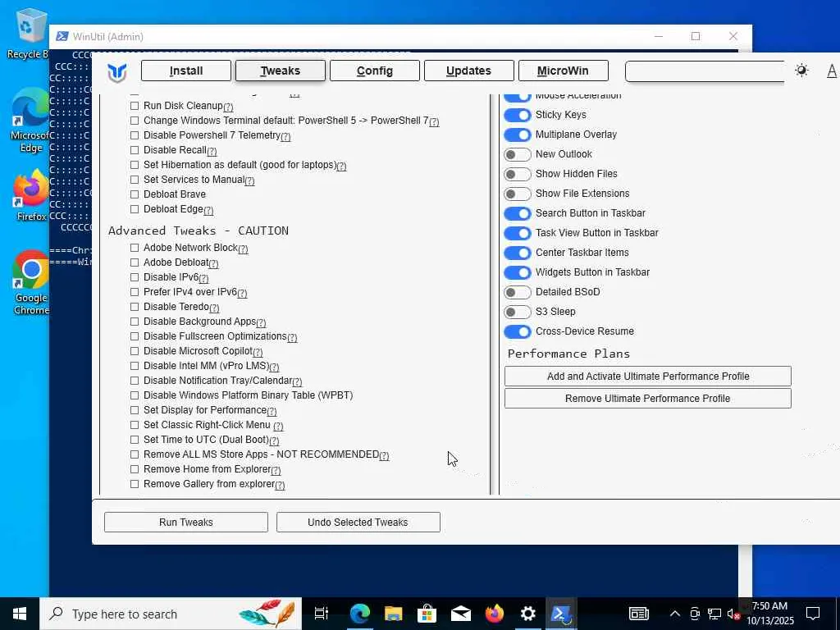Open Settings gear in taskbar

tap(527, 614)
